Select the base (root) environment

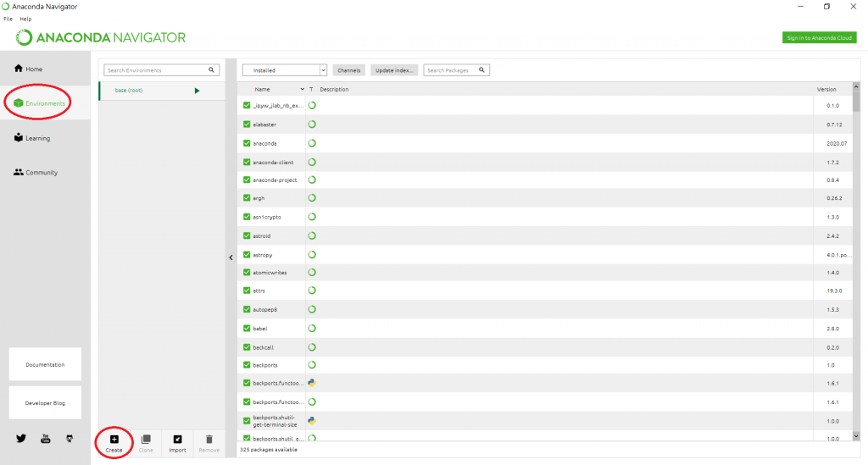(162, 91)
